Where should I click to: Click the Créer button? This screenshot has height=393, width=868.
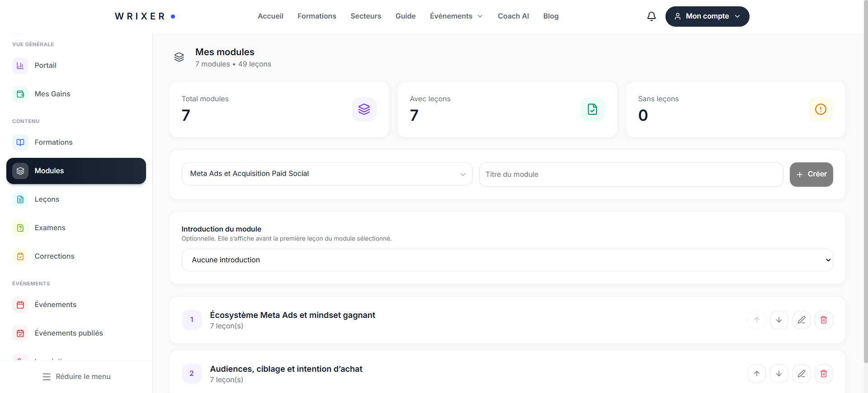811,174
